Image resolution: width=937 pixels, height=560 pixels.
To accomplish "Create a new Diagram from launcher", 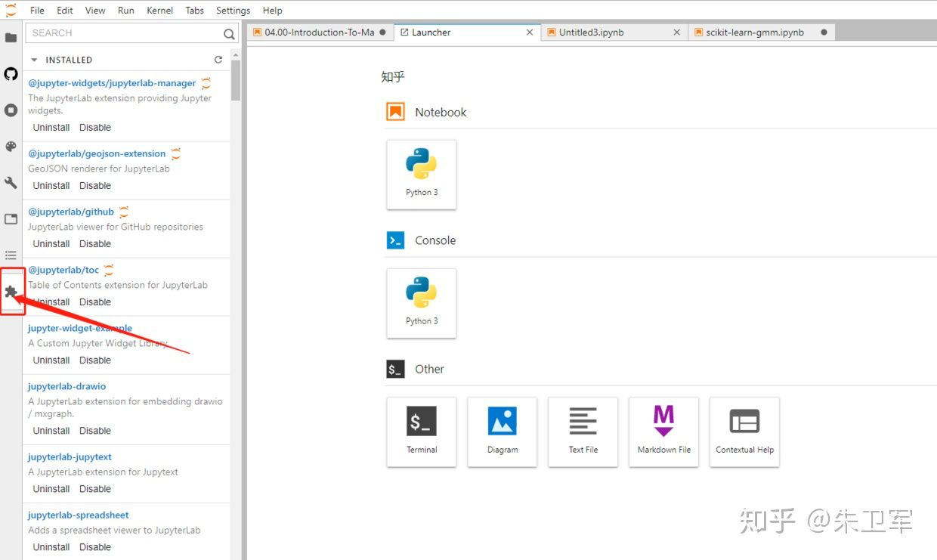I will pyautogui.click(x=503, y=432).
